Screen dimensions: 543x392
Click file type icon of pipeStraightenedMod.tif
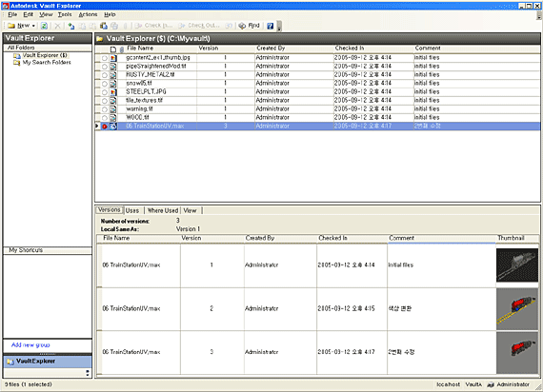tap(113, 67)
